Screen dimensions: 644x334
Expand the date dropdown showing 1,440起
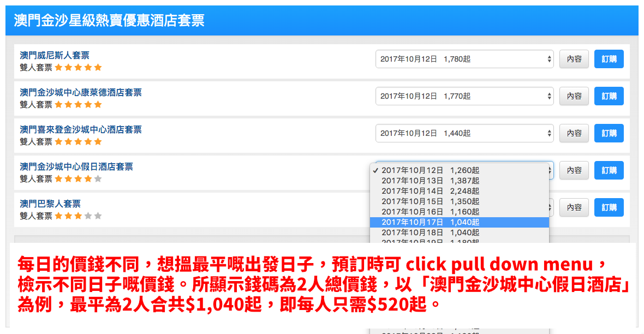tap(464, 133)
